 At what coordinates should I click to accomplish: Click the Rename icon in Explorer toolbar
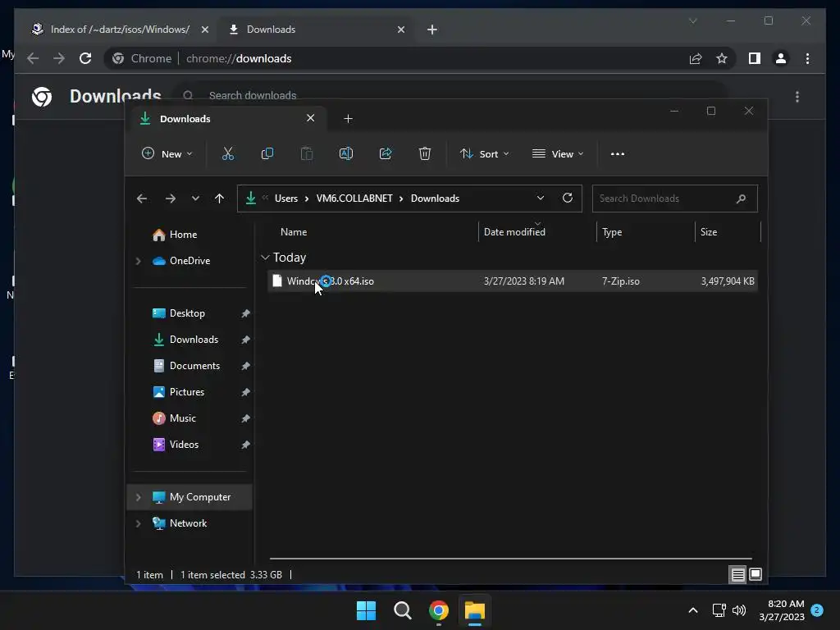tap(346, 153)
